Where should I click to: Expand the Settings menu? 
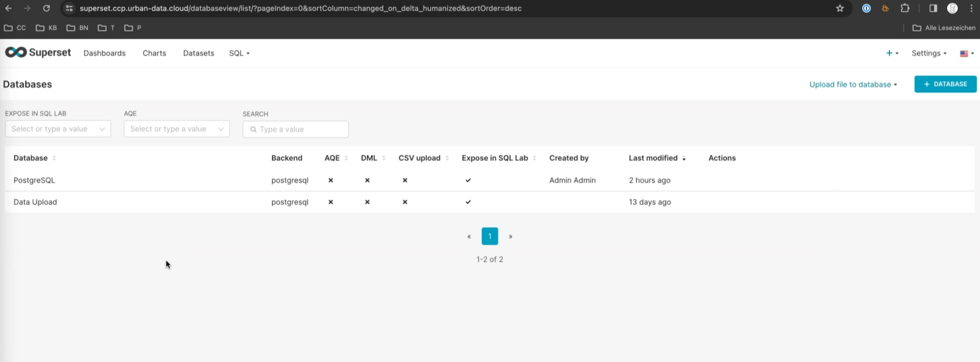click(x=929, y=53)
